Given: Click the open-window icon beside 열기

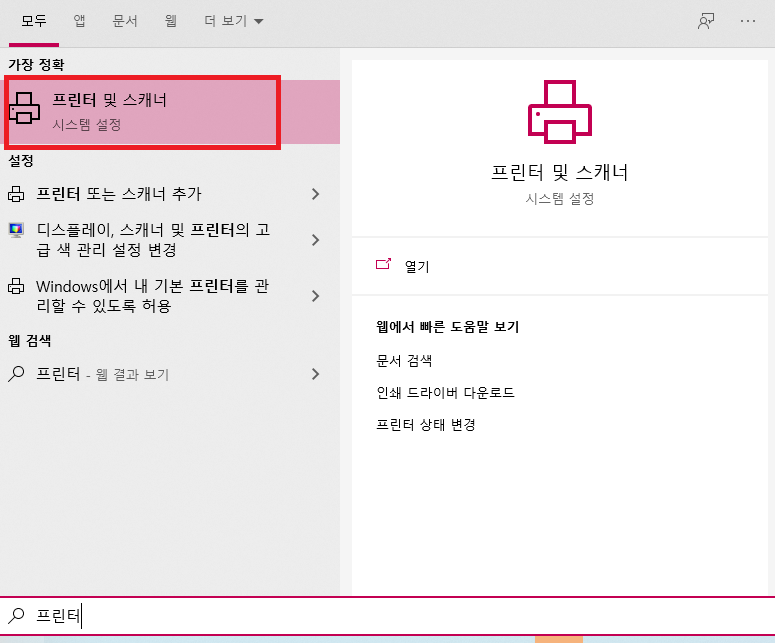Looking at the screenshot, I should click(384, 264).
